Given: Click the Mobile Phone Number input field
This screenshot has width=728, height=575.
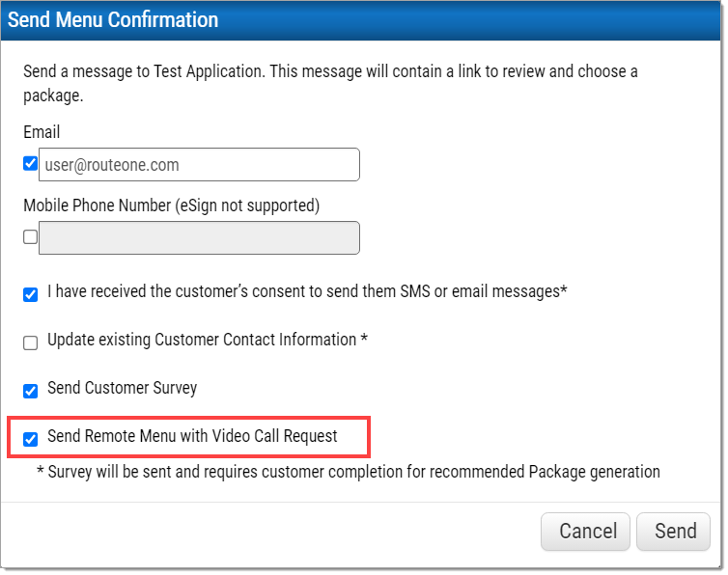Looking at the screenshot, I should [199, 238].
